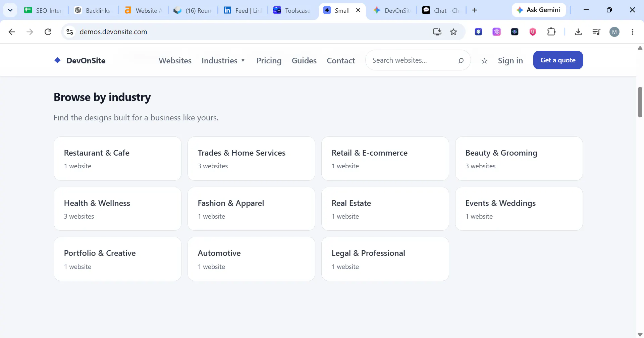The height and width of the screenshot is (338, 644).
Task: Open the Restaurant & Cafe industry card
Action: point(117,159)
